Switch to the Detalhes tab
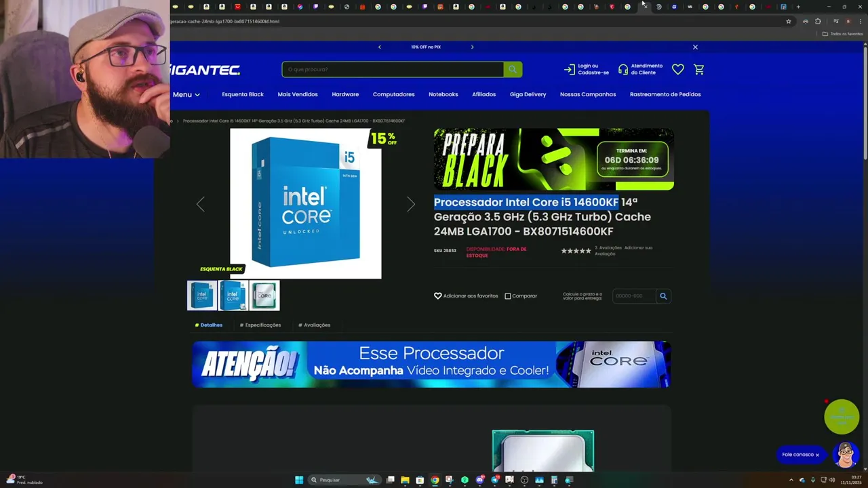 coord(209,325)
